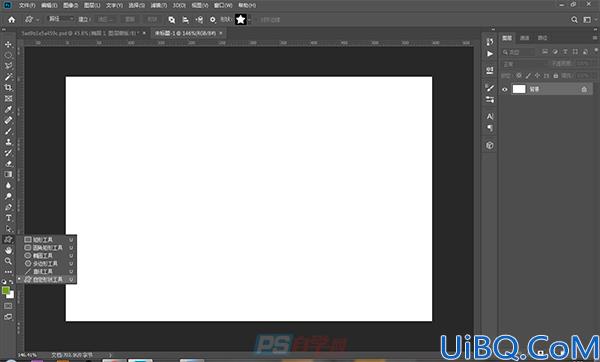Click path operations icon in options bar
The width and height of the screenshot is (600, 362).
(x=172, y=20)
